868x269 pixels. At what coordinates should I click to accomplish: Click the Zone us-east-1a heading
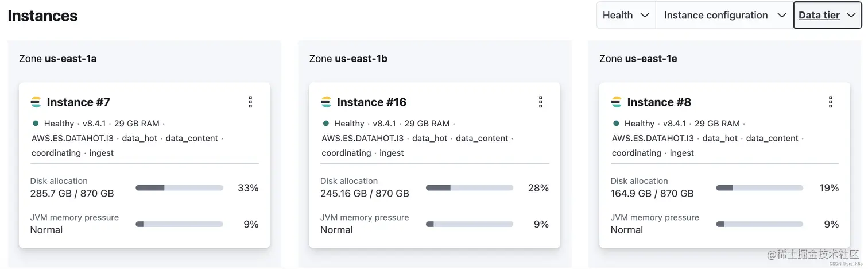[x=58, y=59]
